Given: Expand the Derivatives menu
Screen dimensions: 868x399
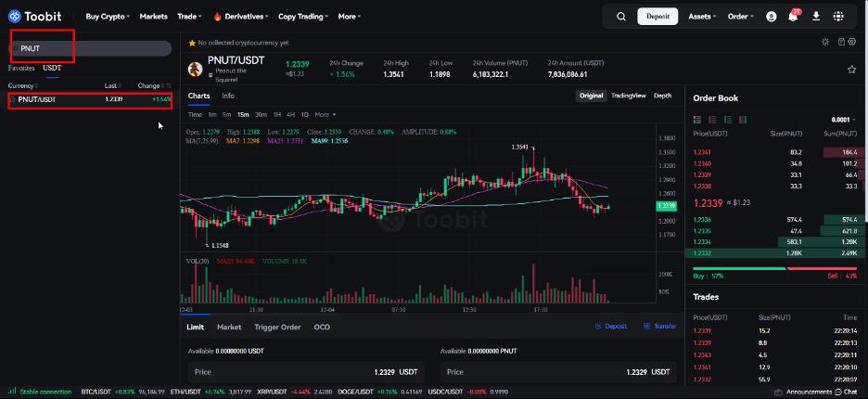Looking at the screenshot, I should tap(247, 17).
